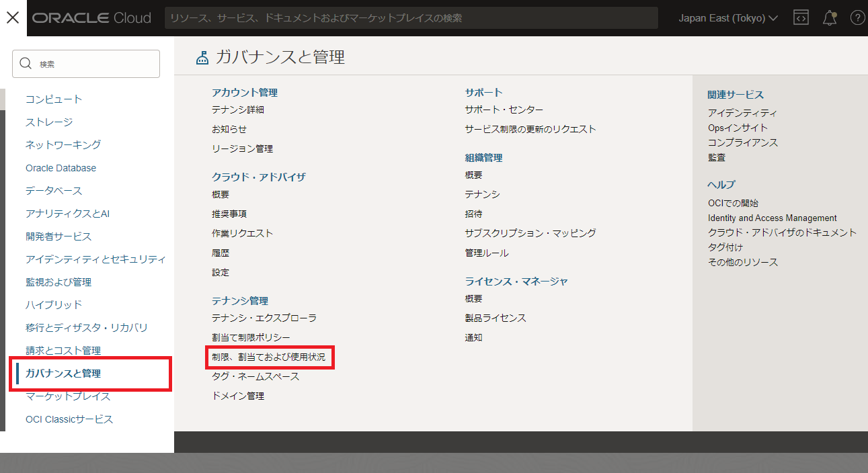Open タグ・ネームスペース link
This screenshot has height=473, width=868.
tap(255, 377)
